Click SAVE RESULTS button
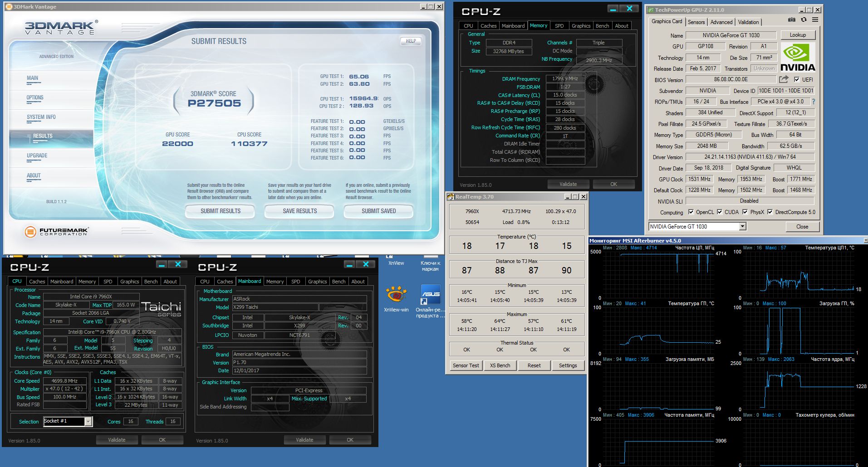Screen dimensions: 868x467 299,211
